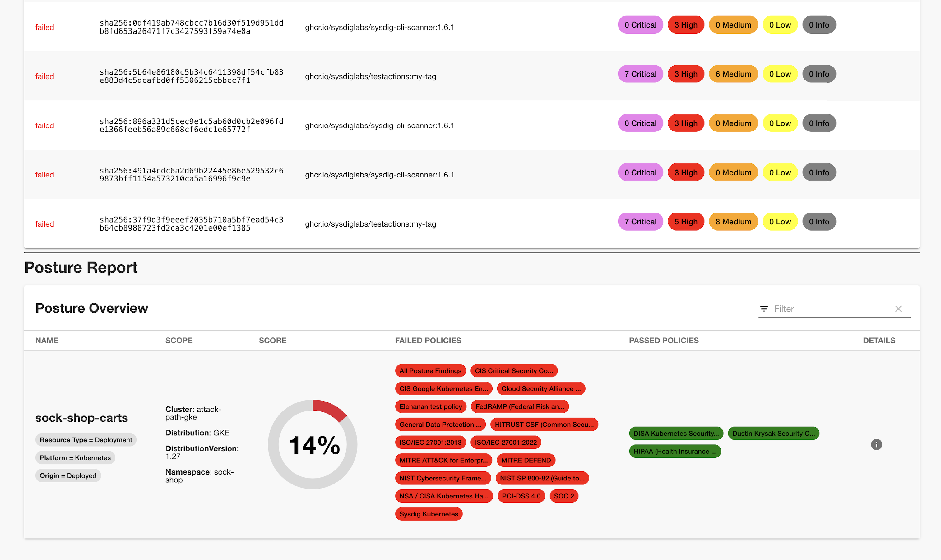Click the 5 High severity badge
The height and width of the screenshot is (560, 941).
pos(685,222)
